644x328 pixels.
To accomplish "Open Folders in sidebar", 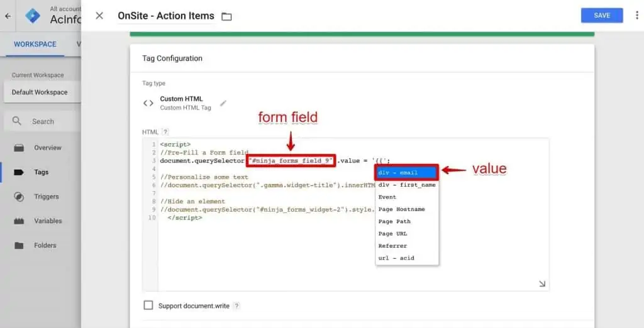I will click(45, 246).
